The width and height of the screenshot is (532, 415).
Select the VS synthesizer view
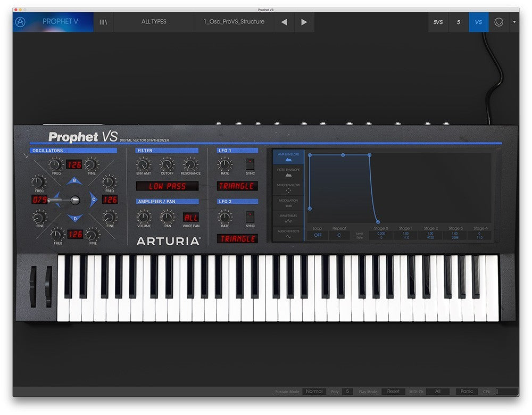point(479,22)
